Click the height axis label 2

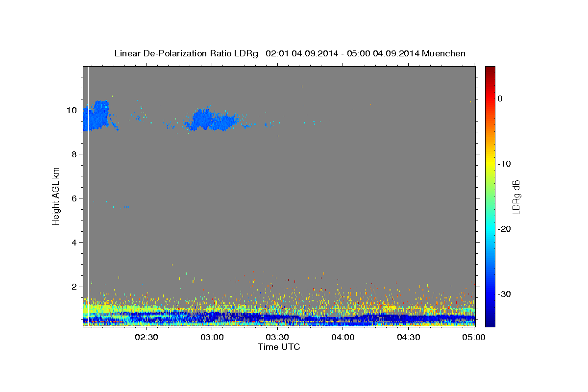pyautogui.click(x=73, y=287)
